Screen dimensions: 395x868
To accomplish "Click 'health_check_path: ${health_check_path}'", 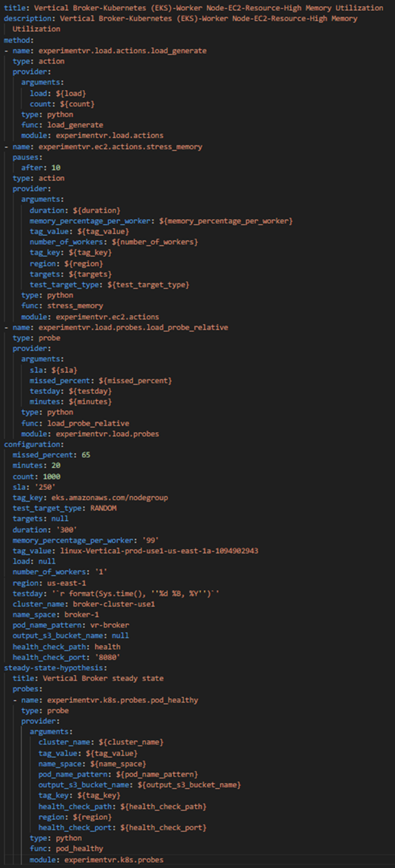I will 122,806.
